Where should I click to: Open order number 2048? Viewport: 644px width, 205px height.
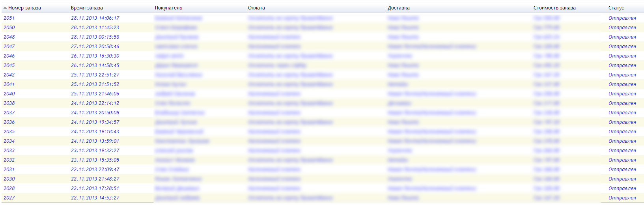click(x=9, y=37)
